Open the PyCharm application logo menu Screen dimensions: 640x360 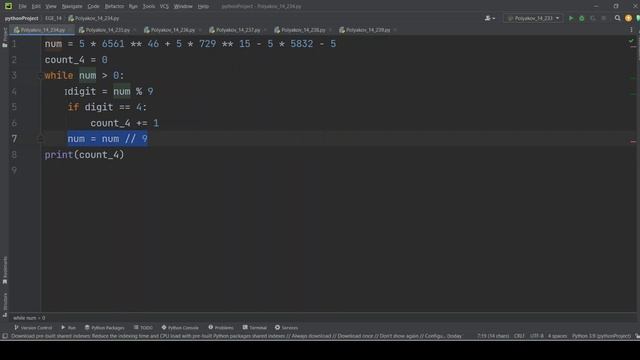[8, 6]
